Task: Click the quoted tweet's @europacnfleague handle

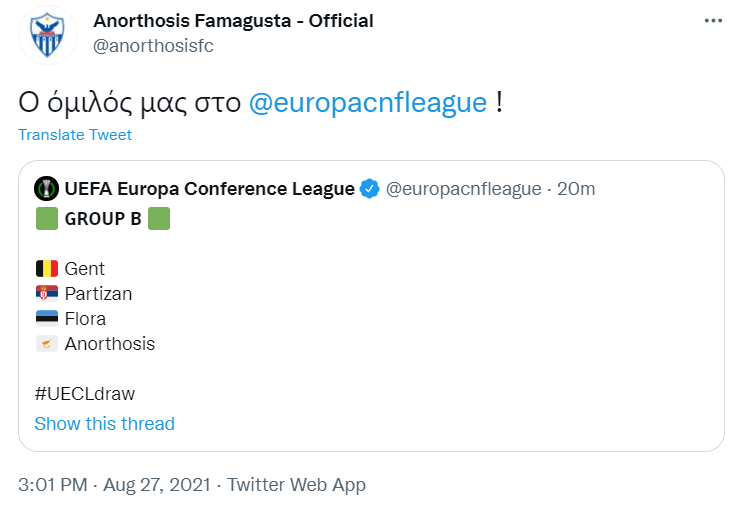Action: click(x=463, y=189)
